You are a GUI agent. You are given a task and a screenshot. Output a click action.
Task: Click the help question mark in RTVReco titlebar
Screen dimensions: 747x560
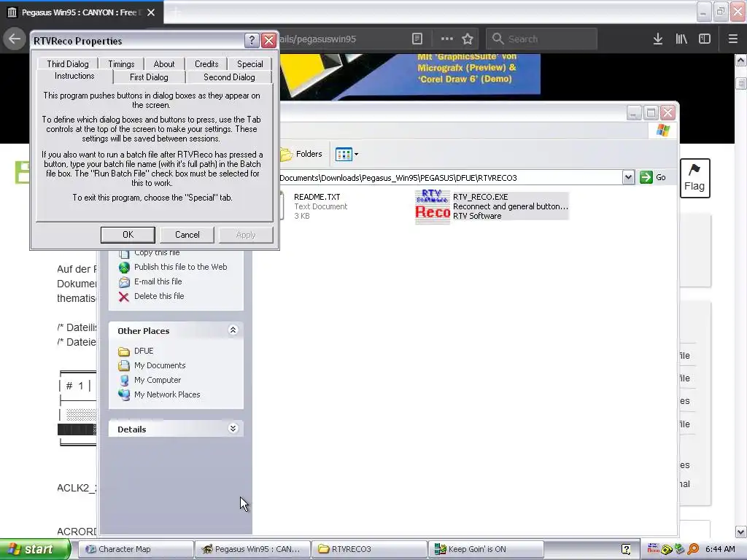tap(252, 41)
